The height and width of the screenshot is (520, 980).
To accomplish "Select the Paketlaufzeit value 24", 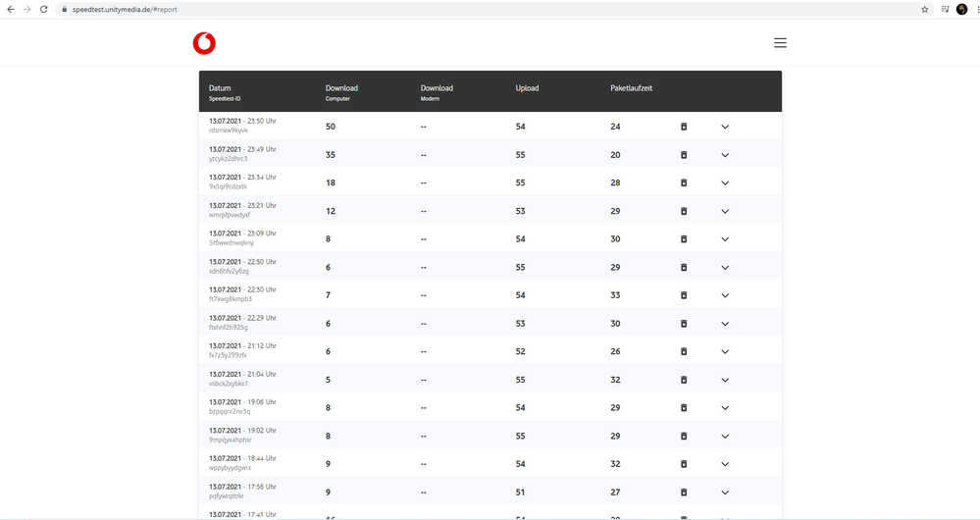I will pos(615,127).
